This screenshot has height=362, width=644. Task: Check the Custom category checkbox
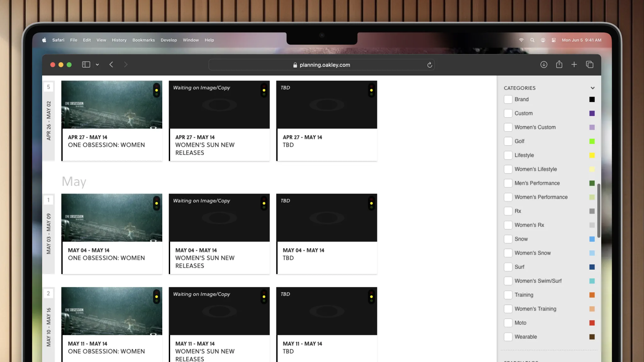pos(508,113)
